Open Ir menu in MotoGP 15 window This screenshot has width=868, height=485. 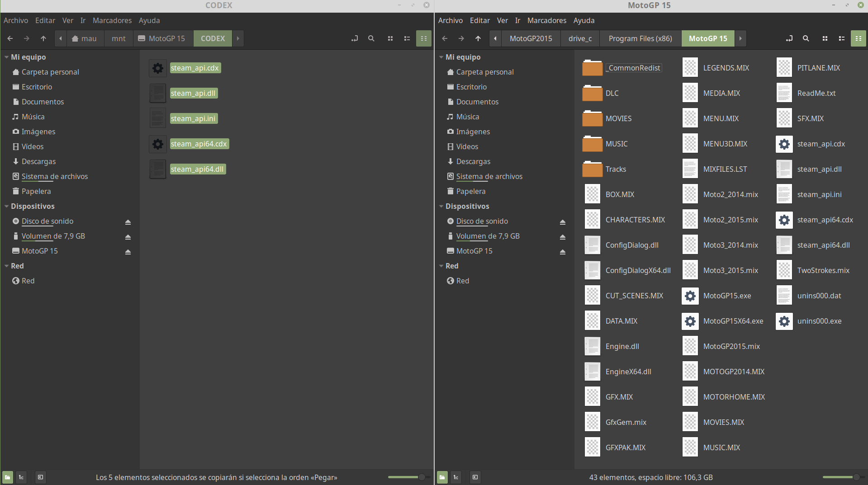click(x=517, y=20)
